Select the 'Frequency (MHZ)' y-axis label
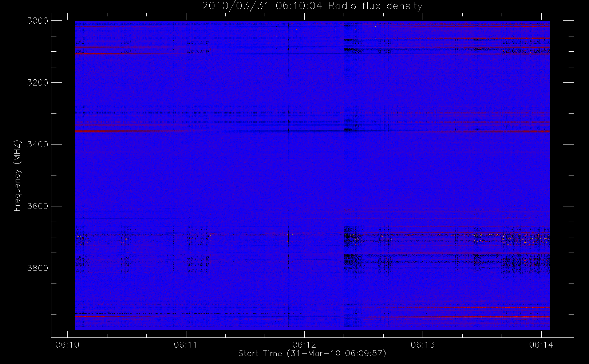This screenshot has height=364, width=589. (x=17, y=175)
